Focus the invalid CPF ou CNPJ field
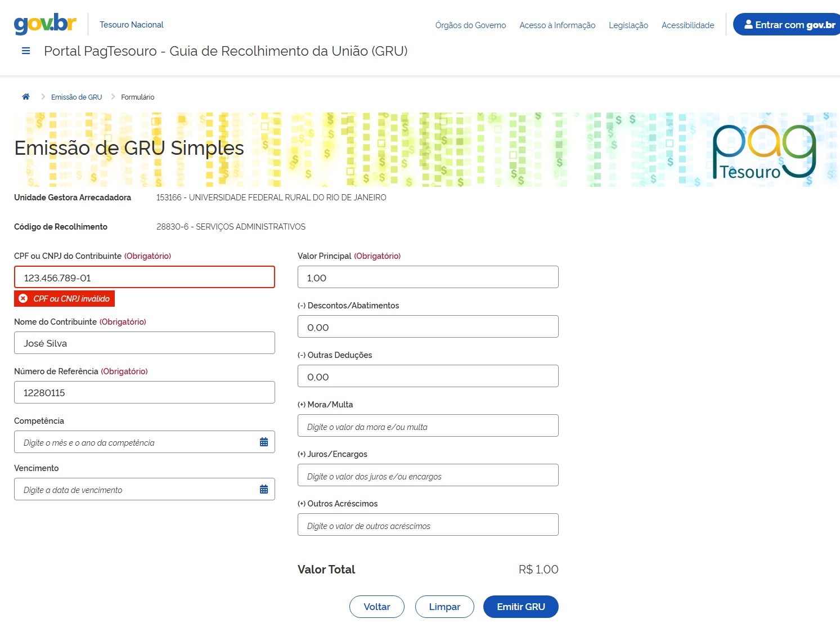The image size is (840, 623). [145, 277]
